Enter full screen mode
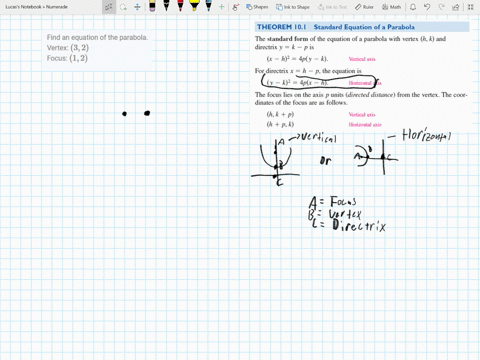 pyautogui.click(x=470, y=7)
